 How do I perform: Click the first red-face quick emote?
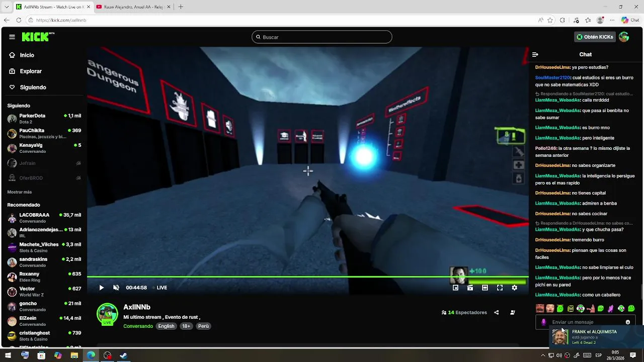tap(540, 308)
